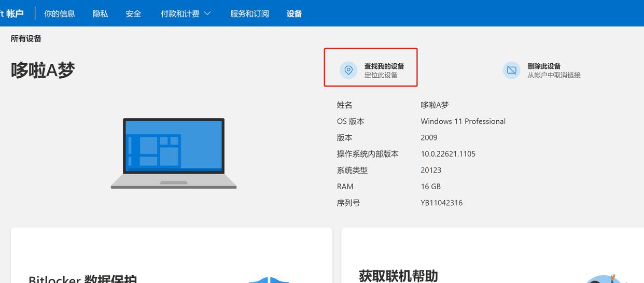Click the Microsoft 帐户 header link
Viewport: 644px width, 283px height.
click(x=12, y=13)
